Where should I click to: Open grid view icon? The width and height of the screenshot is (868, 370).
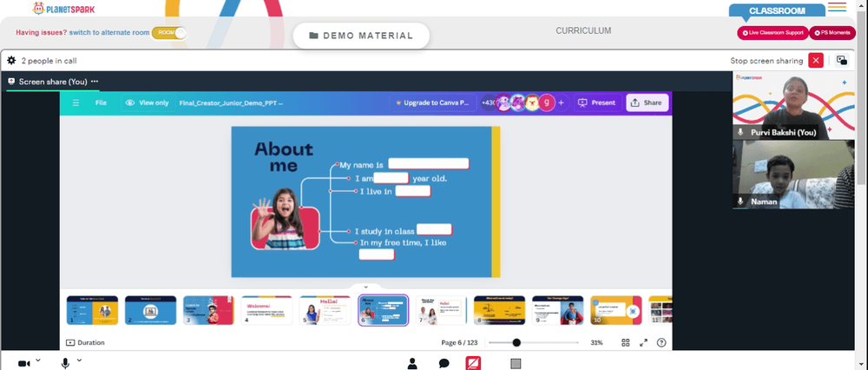(626, 343)
